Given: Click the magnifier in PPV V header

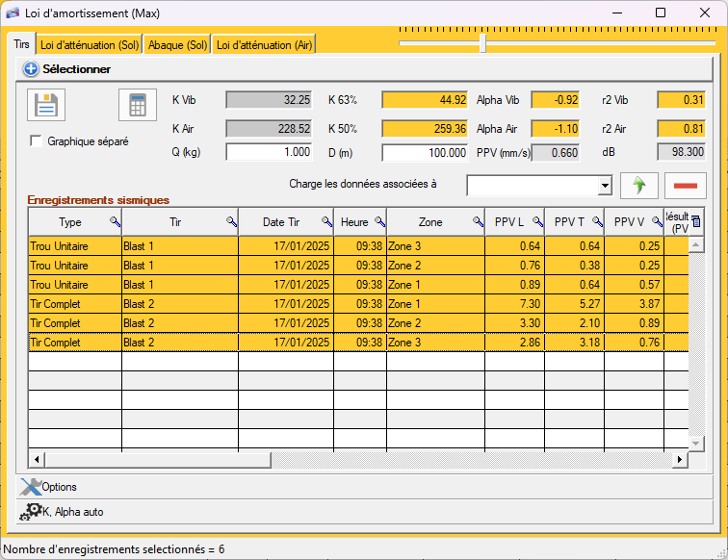Looking at the screenshot, I should click(657, 221).
